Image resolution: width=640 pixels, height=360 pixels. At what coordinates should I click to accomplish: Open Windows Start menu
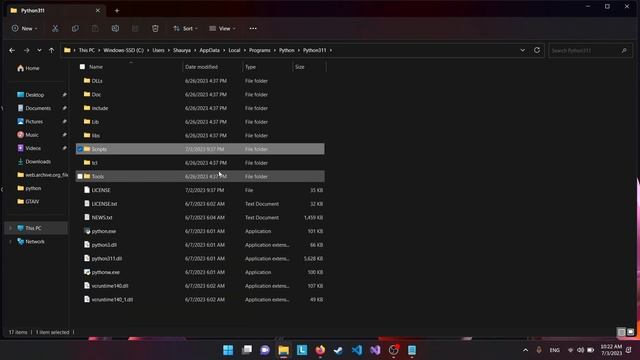point(228,350)
